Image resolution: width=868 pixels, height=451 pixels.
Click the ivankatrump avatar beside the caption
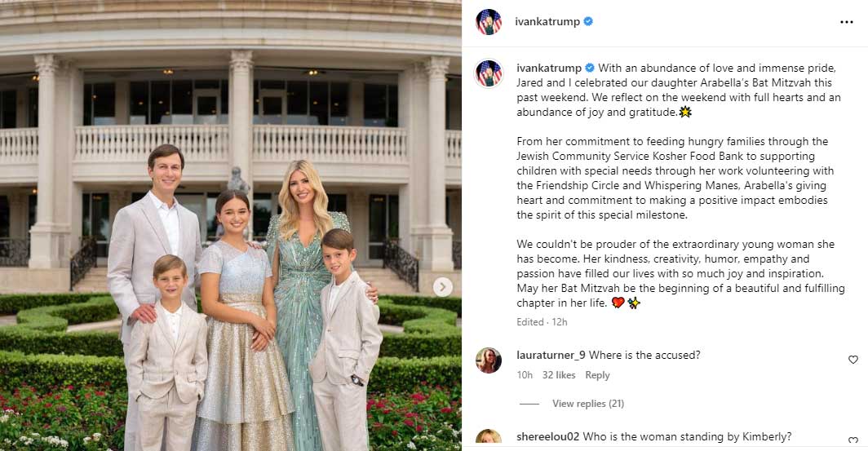pyautogui.click(x=489, y=73)
